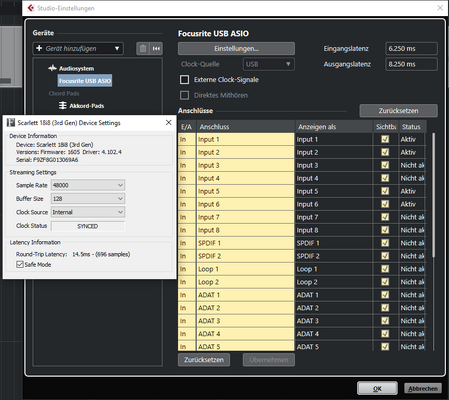Enable the Externe Clock-Signale checkbox
This screenshot has height=400, width=449.
tap(184, 80)
